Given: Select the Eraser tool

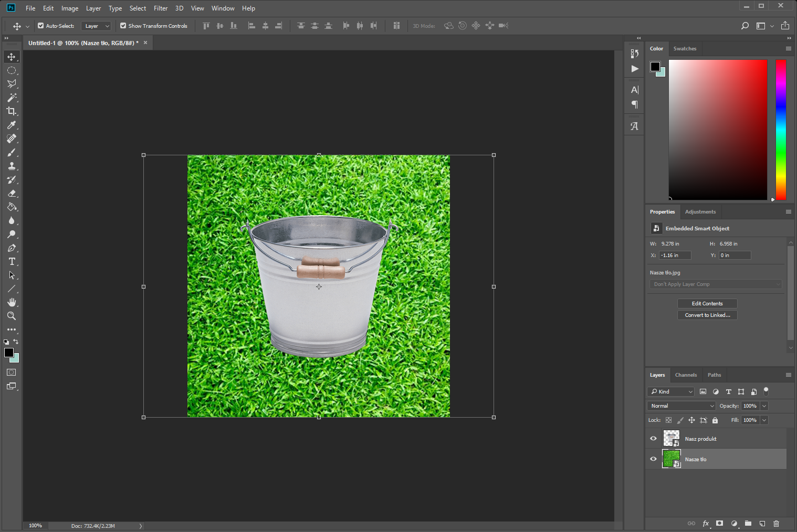Looking at the screenshot, I should pyautogui.click(x=12, y=193).
